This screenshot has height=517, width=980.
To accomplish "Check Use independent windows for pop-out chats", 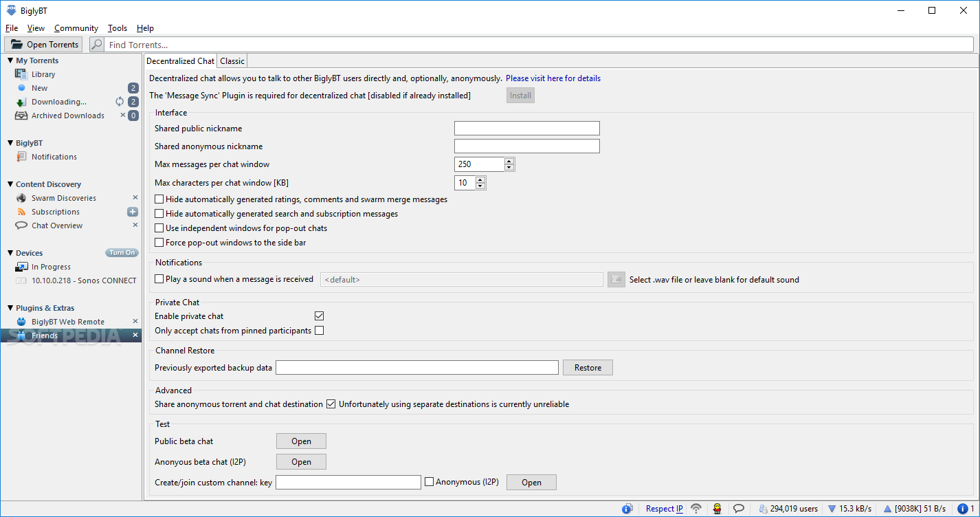I will (x=159, y=228).
